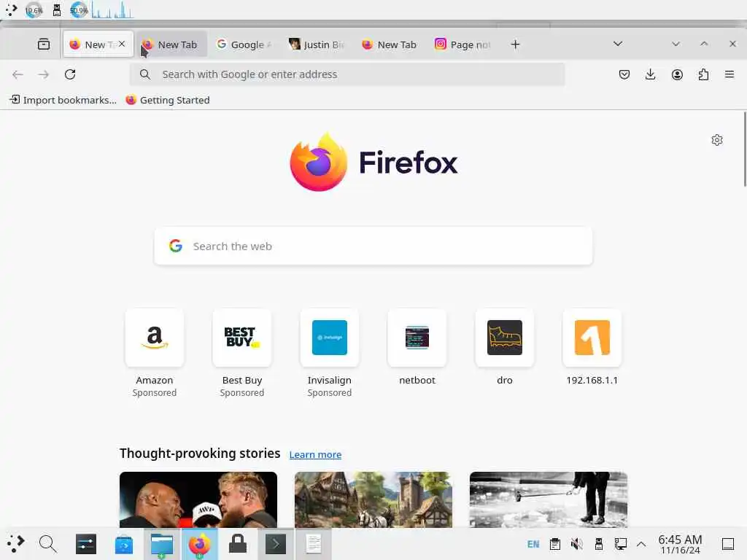Open the Discover store taskbar icon
The height and width of the screenshot is (560, 747).
tap(124, 544)
